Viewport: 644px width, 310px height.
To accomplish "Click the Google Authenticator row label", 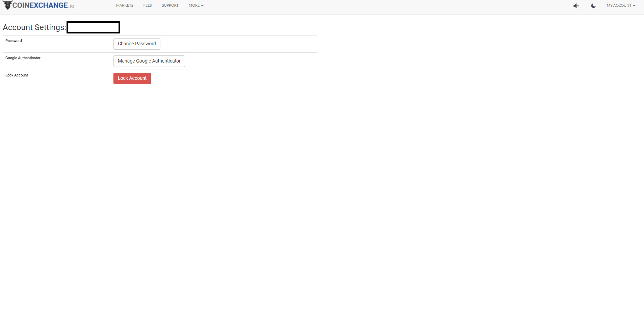I will 23,58.
